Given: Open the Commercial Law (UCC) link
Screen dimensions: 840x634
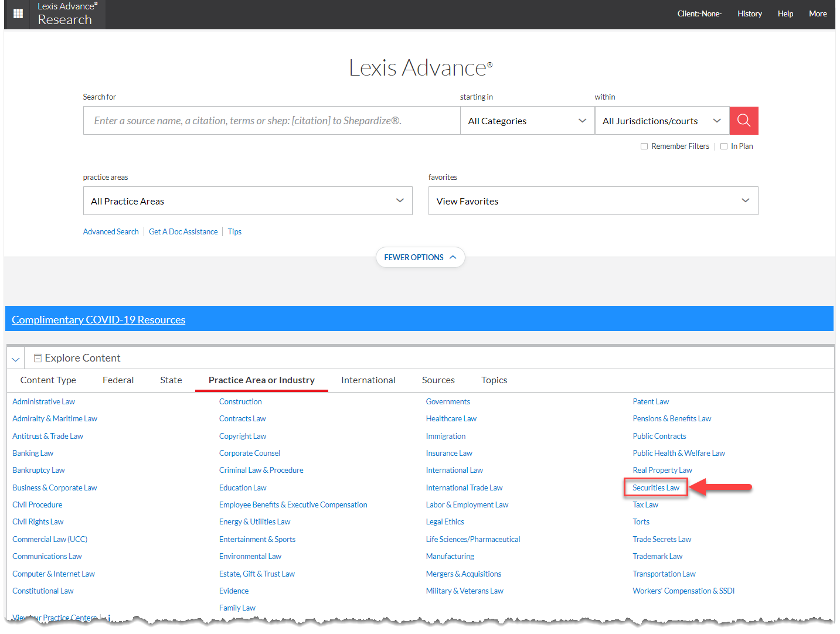Looking at the screenshot, I should [x=50, y=539].
